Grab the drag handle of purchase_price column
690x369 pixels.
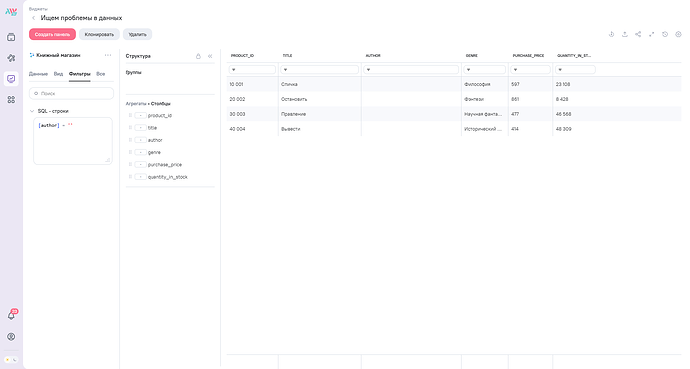(130, 164)
